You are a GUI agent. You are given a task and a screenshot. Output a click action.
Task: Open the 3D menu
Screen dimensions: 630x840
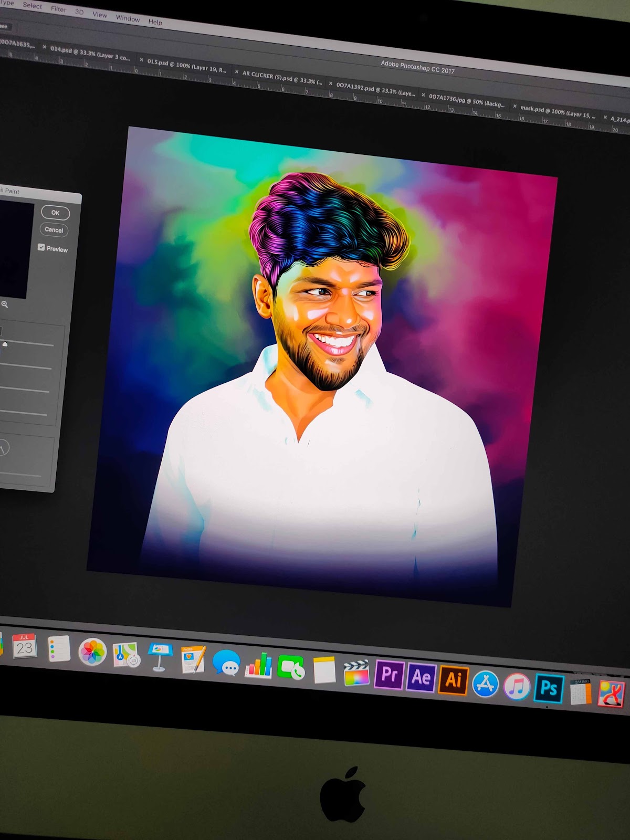tap(79, 12)
